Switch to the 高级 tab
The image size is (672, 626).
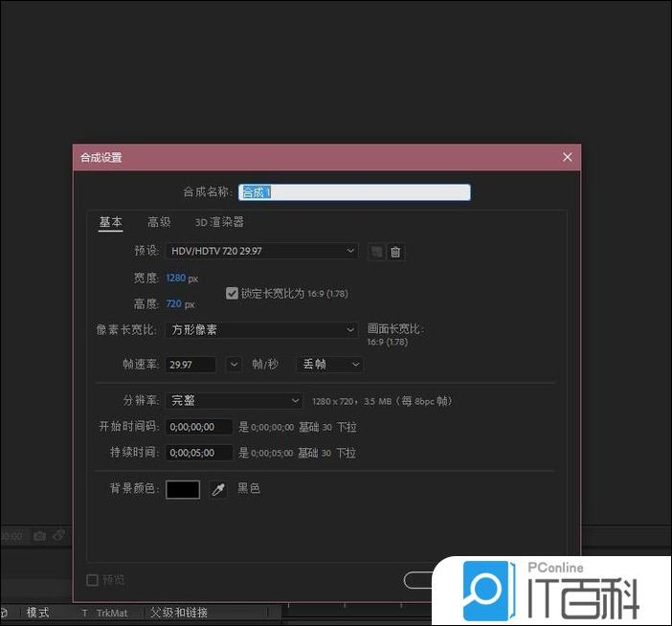tap(159, 222)
